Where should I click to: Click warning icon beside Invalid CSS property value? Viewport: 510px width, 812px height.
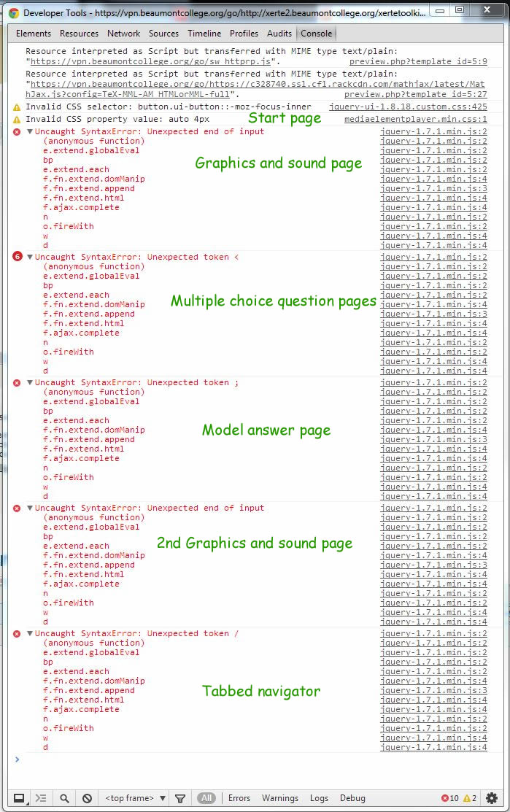point(17,120)
